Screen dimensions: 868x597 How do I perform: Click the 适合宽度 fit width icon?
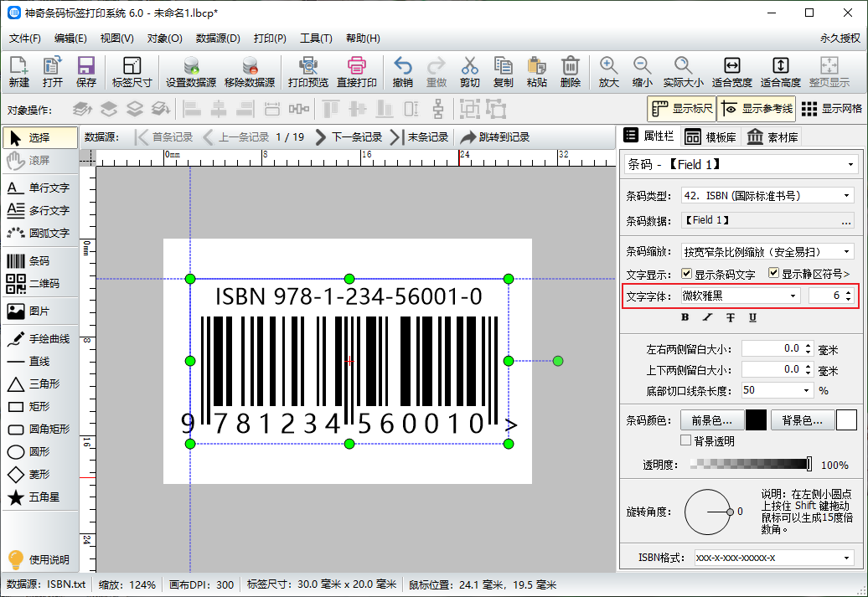point(731,72)
